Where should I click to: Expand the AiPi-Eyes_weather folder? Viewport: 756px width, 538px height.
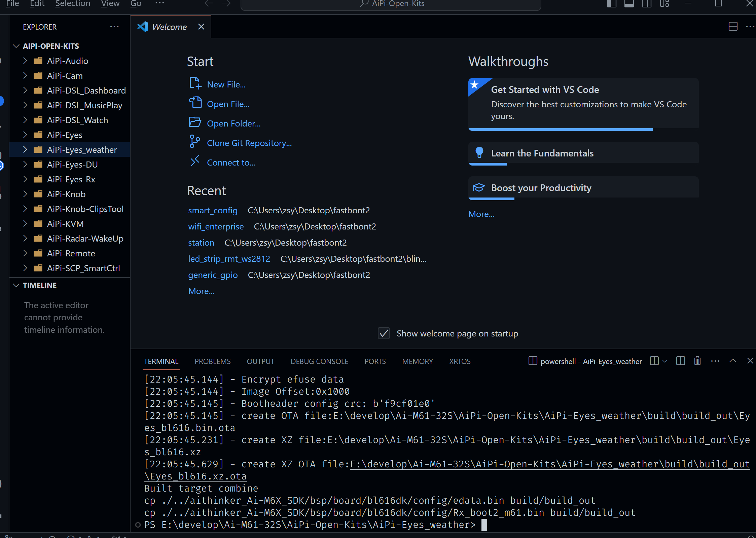tap(25, 149)
